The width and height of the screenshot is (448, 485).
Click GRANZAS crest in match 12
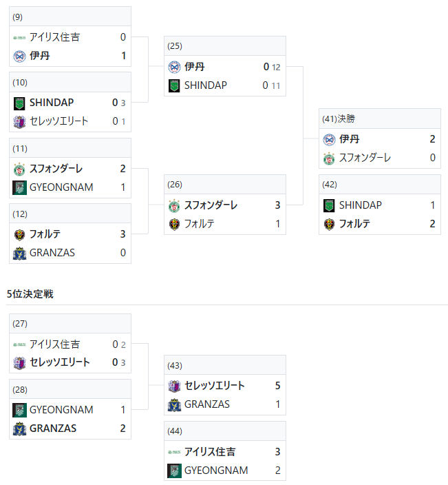click(19, 254)
